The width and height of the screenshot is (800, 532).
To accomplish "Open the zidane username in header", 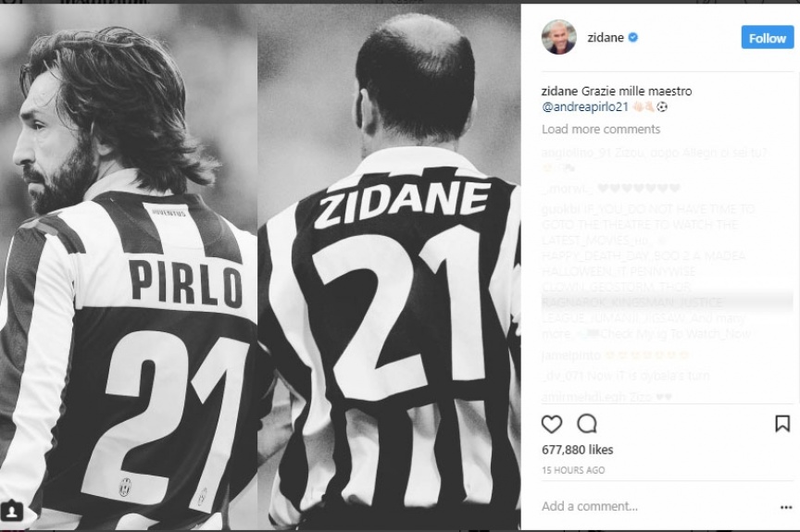I will 606,37.
